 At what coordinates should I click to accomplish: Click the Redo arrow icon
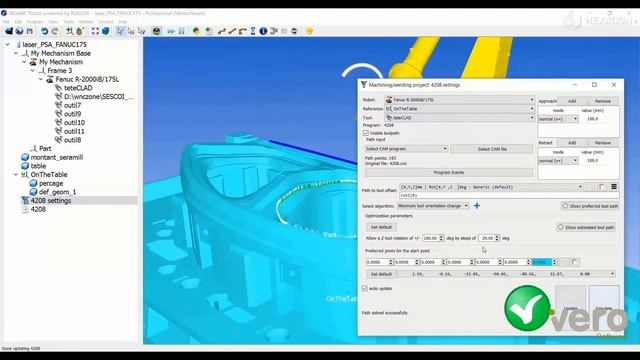(x=55, y=31)
